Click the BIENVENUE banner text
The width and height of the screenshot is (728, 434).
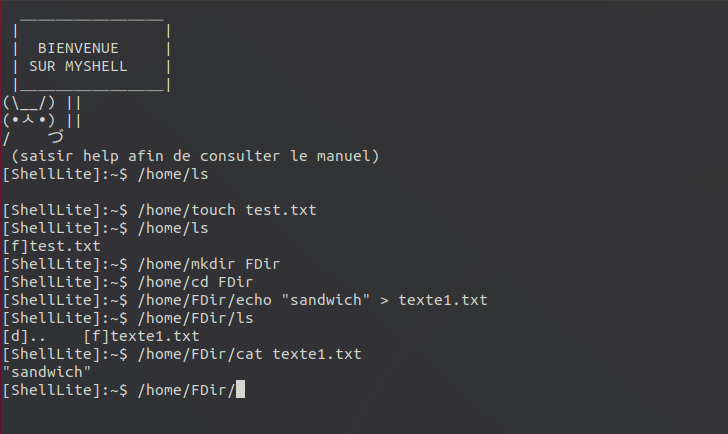coord(78,48)
